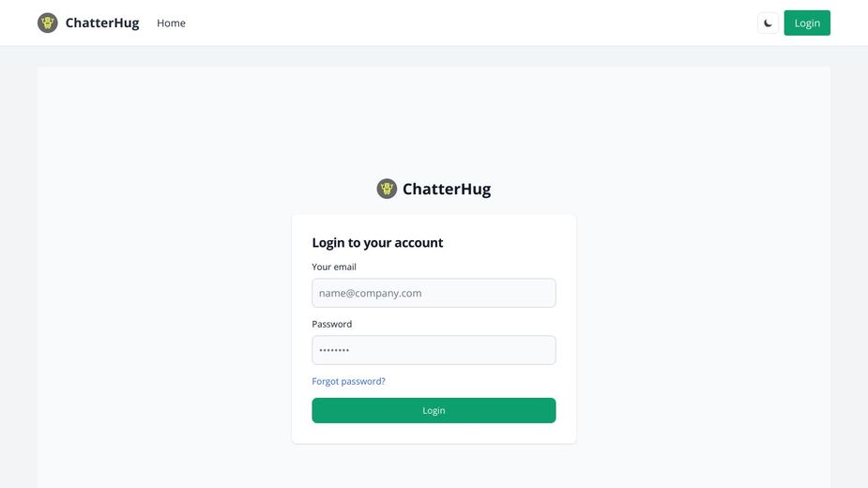Screen dimensions: 868x488
Task: Click the ChatterHug logo icon above the form
Action: [387, 189]
